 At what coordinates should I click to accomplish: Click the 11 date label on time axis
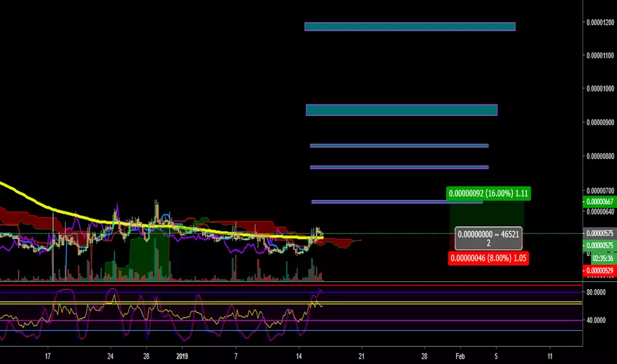pos(549,356)
